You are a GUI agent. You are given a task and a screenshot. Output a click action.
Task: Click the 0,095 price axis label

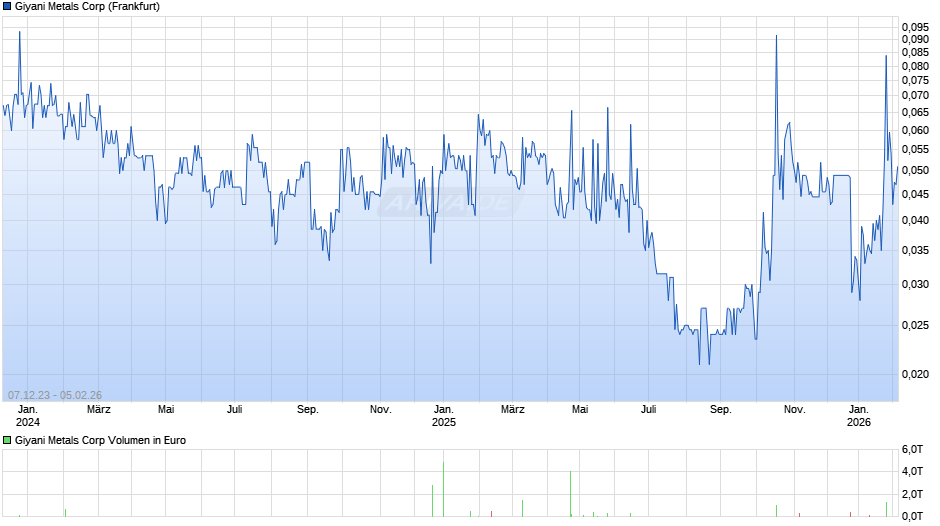pyautogui.click(x=915, y=27)
